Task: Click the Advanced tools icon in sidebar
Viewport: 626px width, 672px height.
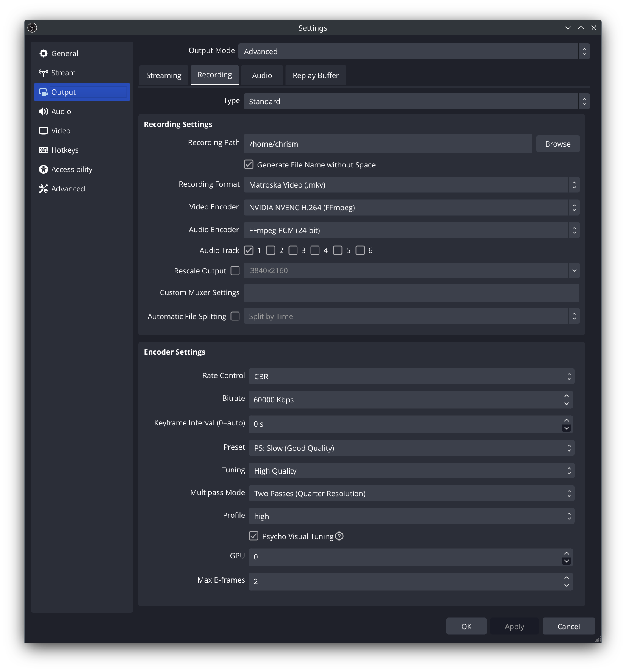Action: click(x=44, y=189)
